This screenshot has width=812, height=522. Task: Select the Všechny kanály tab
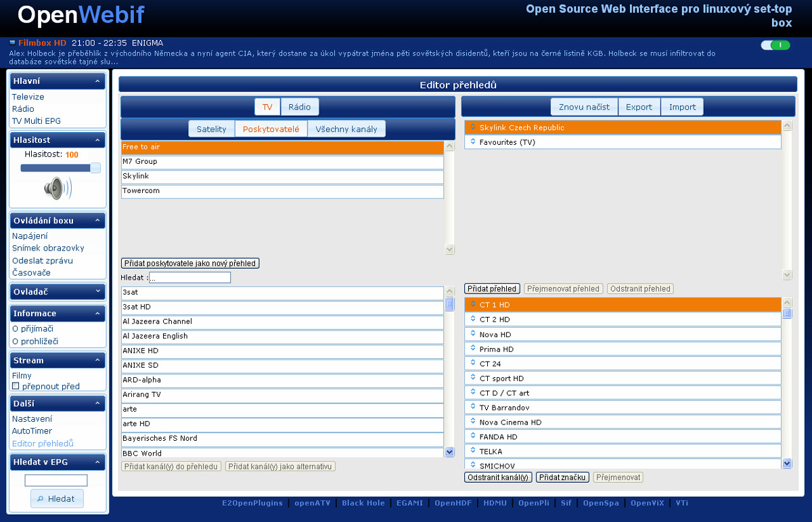[x=346, y=129]
